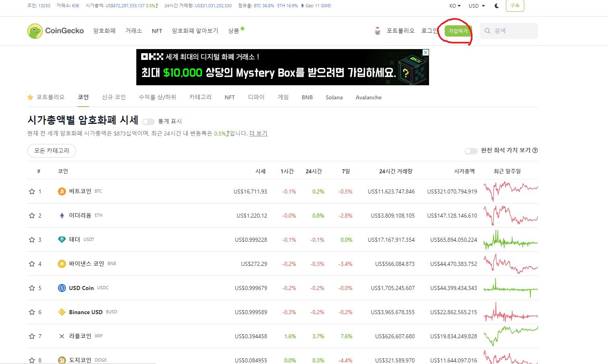Switch to the 포트폴리오 star tab
The width and height of the screenshot is (608, 364).
(46, 97)
